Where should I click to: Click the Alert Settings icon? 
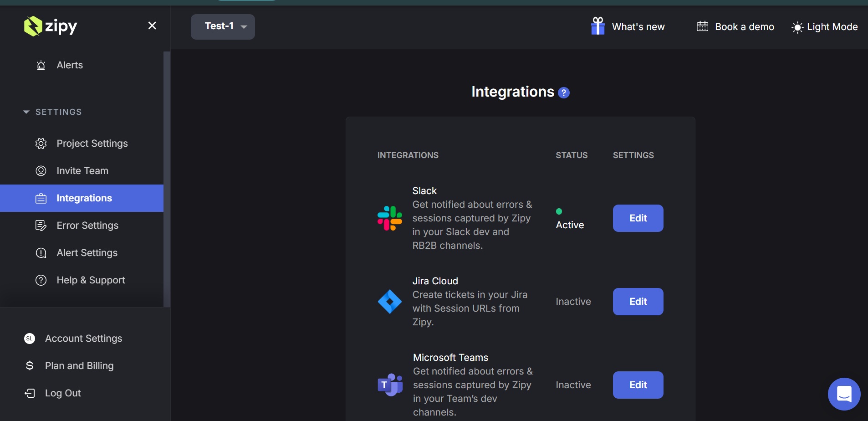41,253
